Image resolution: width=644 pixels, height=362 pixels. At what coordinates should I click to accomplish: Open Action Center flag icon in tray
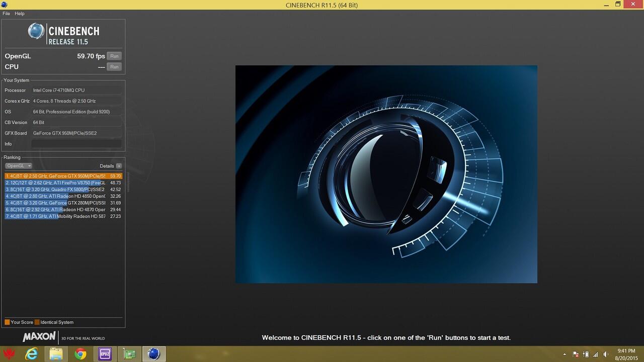[x=576, y=354]
